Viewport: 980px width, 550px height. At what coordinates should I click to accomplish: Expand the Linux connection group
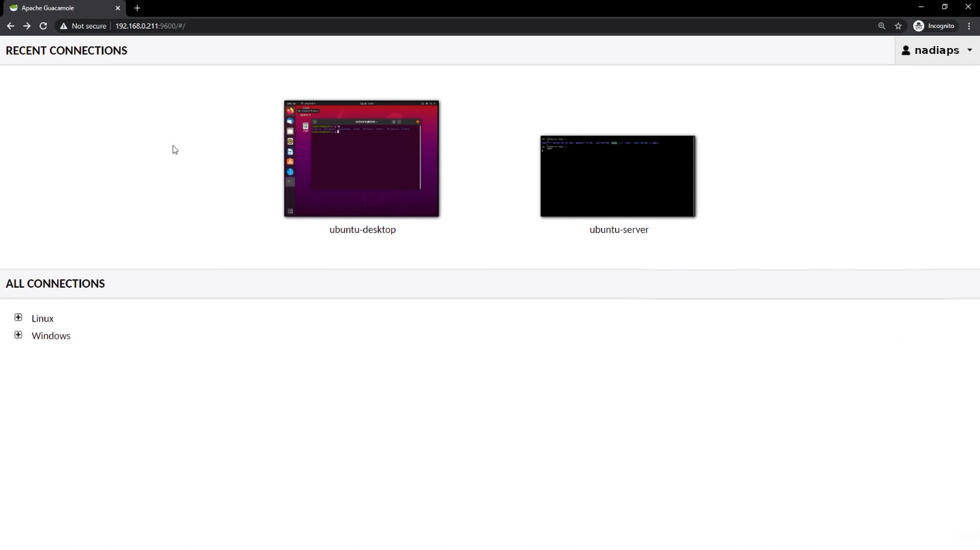pyautogui.click(x=18, y=318)
